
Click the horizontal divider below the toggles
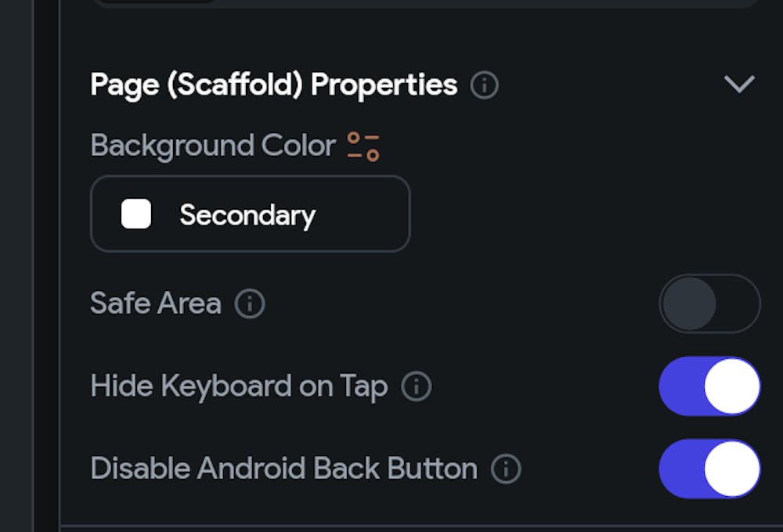point(423,525)
